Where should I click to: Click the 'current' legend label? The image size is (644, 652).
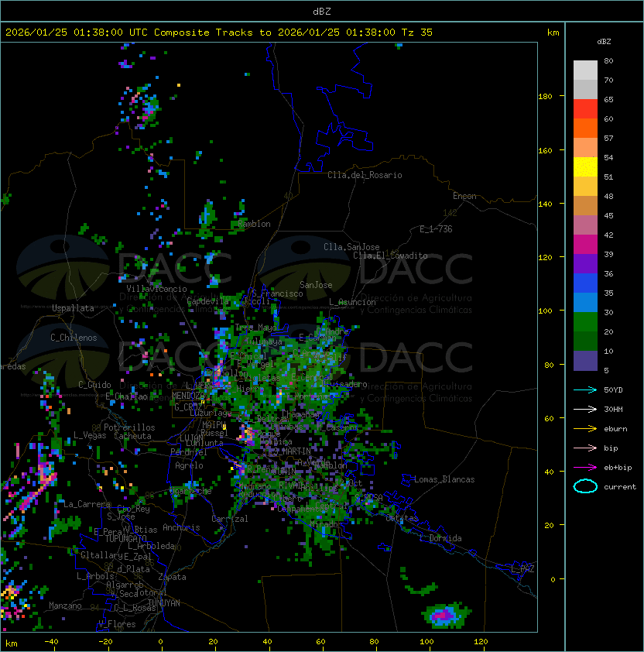(x=620, y=487)
